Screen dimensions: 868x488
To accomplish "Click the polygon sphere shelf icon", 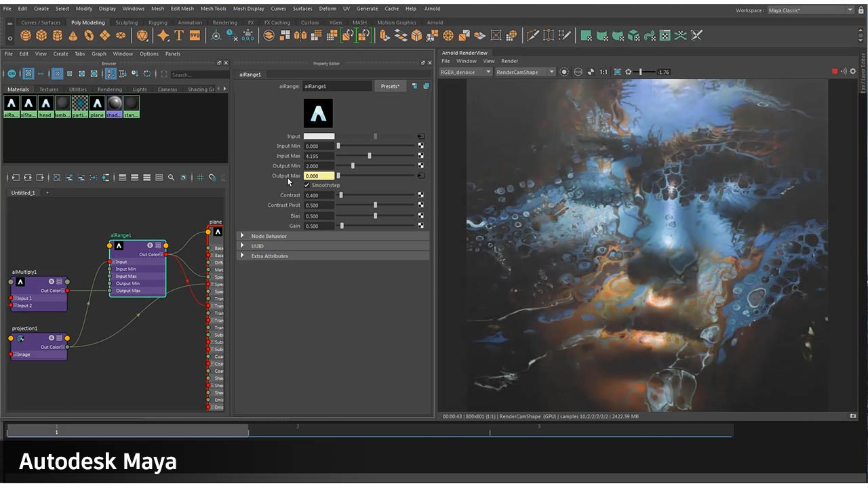I will point(26,35).
